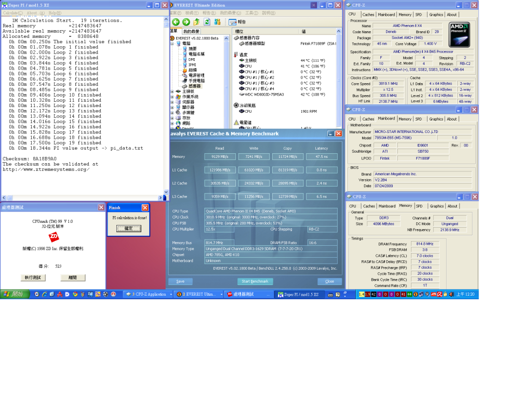Expand the 伺服器 tree node
The width and height of the screenshot is (532, 399).
tap(172, 102)
